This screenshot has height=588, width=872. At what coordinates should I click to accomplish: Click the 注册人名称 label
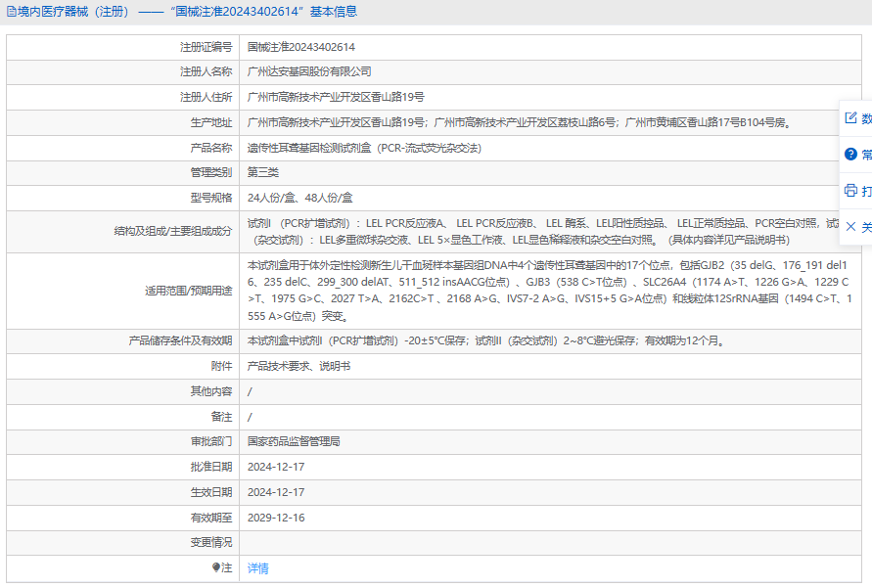206,71
